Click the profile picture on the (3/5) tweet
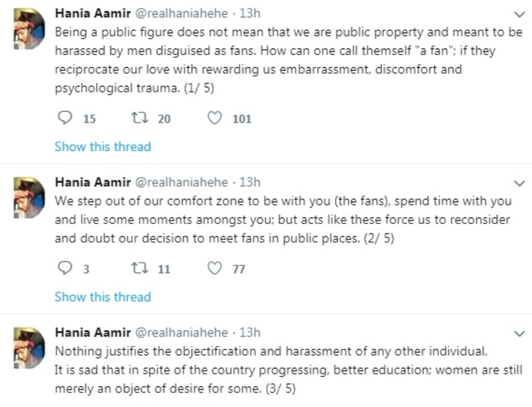532x407 pixels. (x=29, y=348)
